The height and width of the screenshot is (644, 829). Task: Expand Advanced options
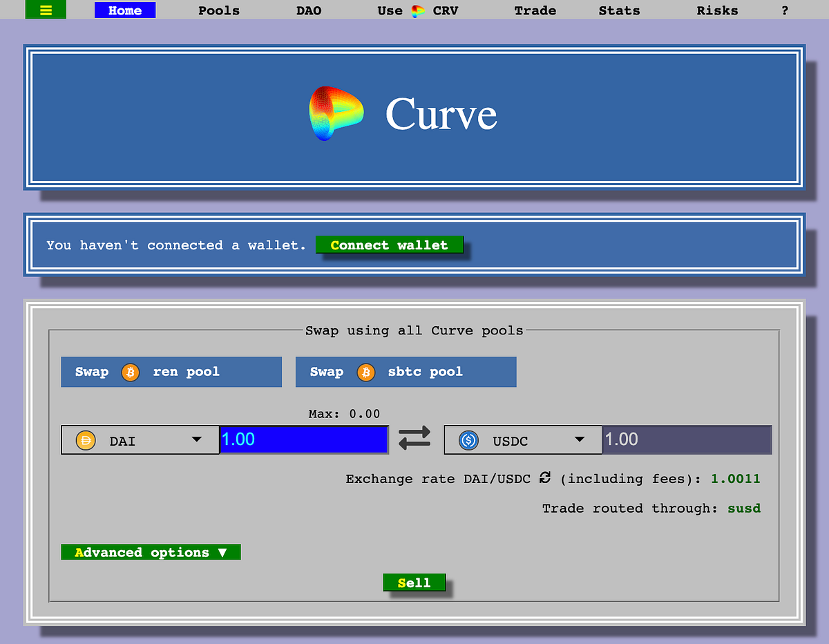tap(150, 552)
